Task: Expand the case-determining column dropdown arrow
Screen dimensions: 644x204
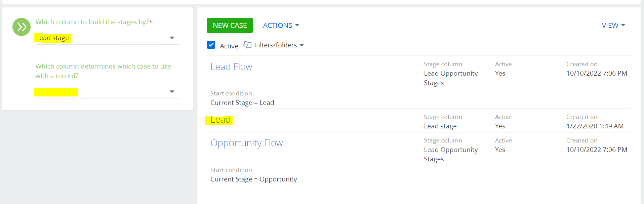Action: [172, 92]
